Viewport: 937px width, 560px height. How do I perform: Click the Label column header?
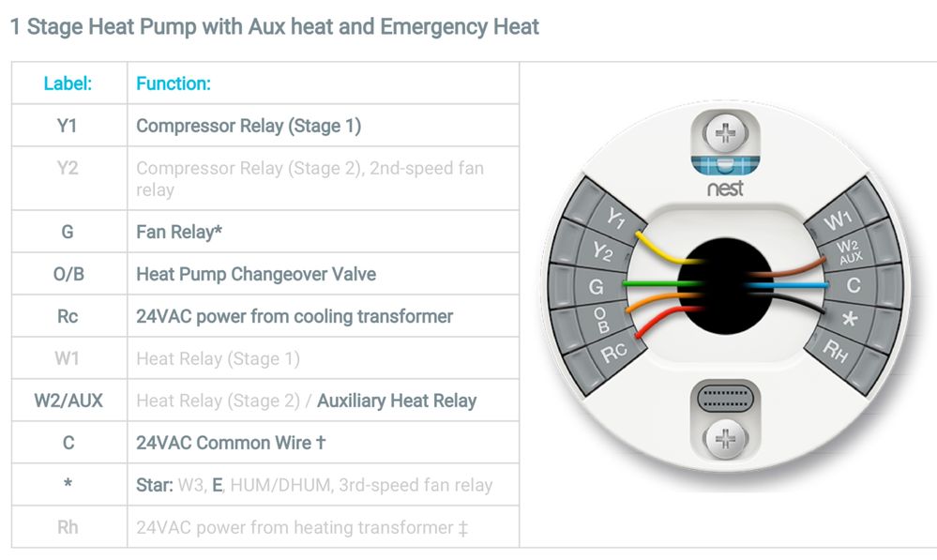pyautogui.click(x=68, y=83)
